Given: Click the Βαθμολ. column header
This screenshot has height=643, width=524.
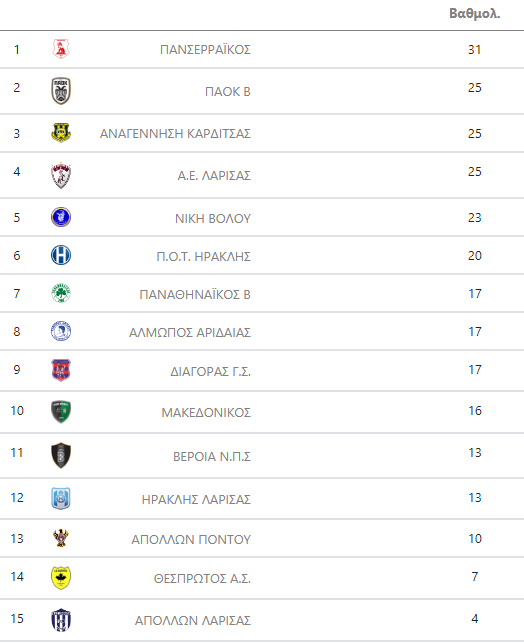Looking at the screenshot, I should (x=474, y=14).
